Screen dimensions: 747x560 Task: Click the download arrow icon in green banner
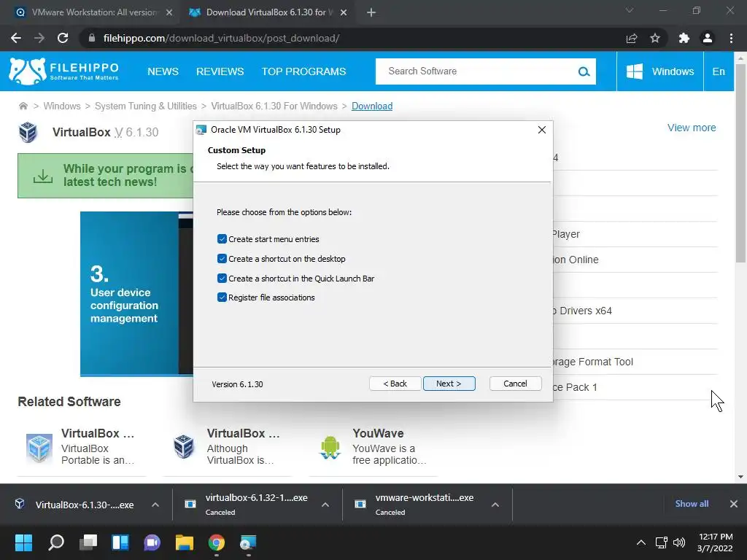43,176
